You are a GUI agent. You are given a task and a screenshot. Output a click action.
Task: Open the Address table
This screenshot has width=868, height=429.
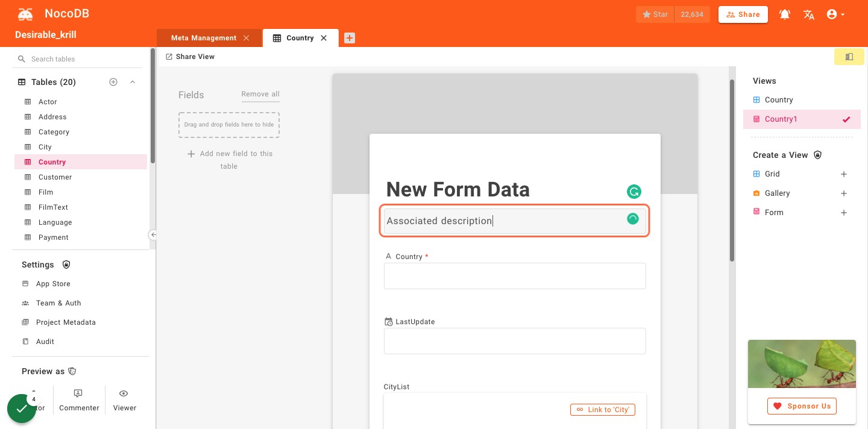click(x=81, y=117)
